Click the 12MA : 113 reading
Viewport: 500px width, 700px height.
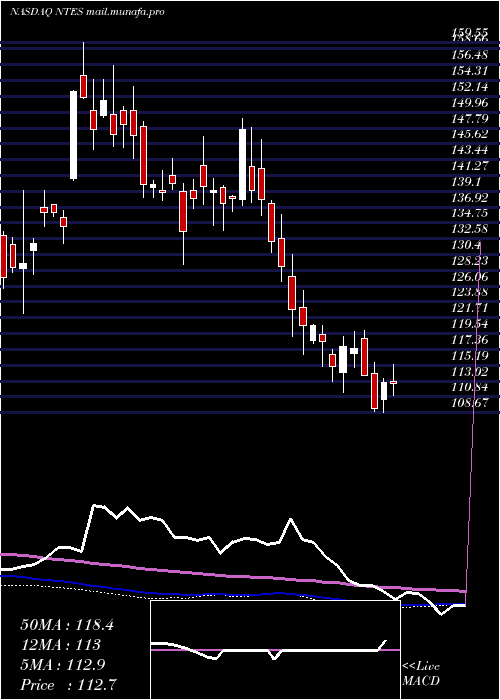[60, 645]
